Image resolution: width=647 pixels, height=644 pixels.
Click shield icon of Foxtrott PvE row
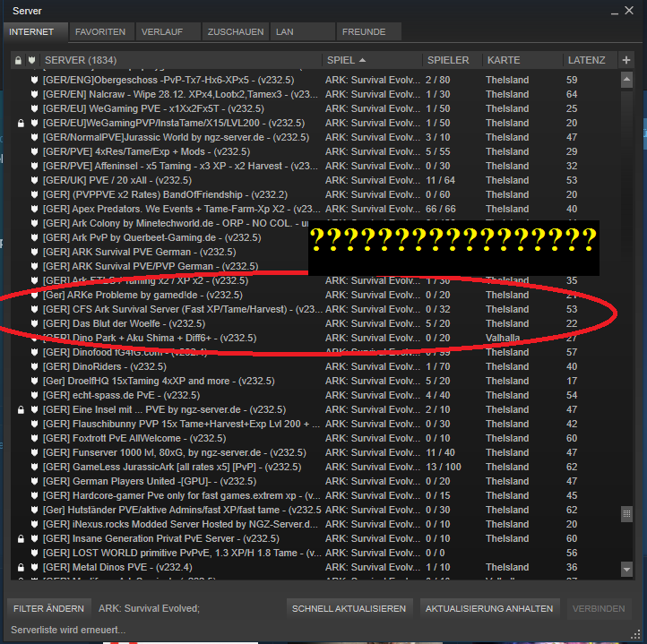click(35, 439)
